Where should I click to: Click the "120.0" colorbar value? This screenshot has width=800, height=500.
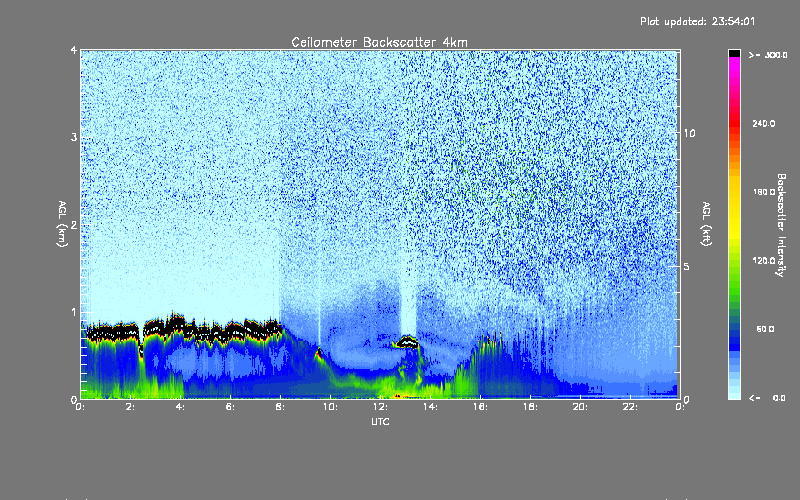pos(763,261)
